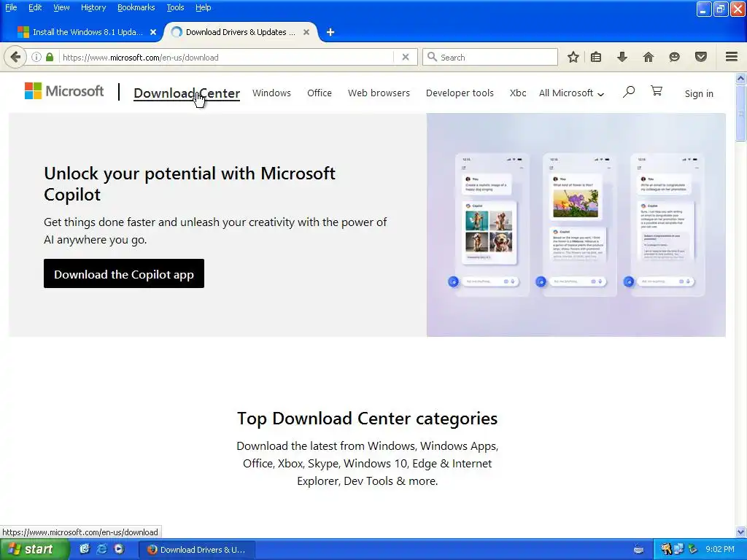Open a new tab with plus button
Screen dimensions: 747x560
click(x=330, y=32)
